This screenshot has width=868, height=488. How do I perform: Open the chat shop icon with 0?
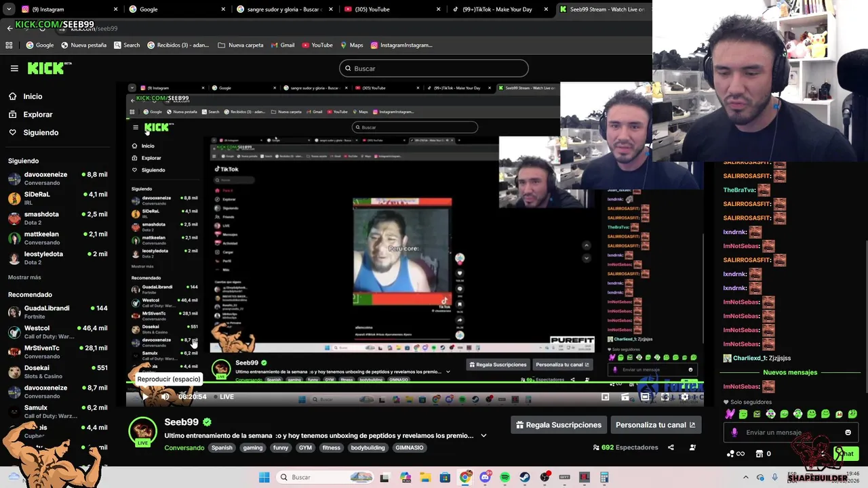pos(764,453)
